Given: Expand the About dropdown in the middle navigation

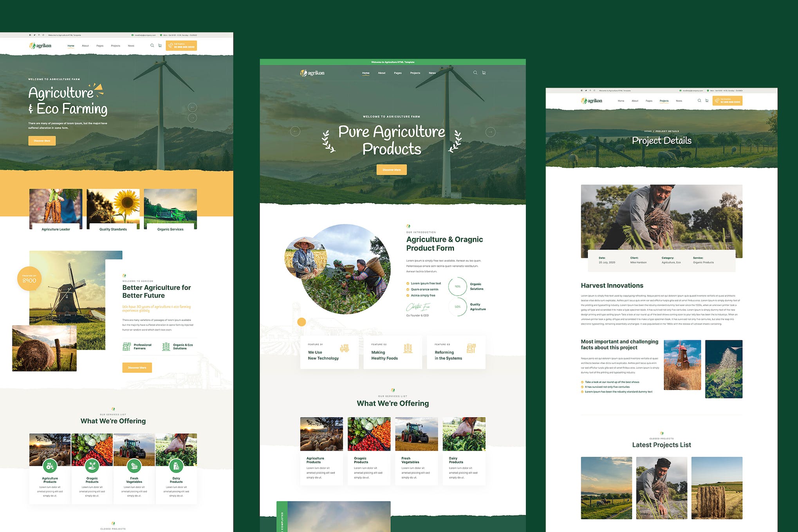Looking at the screenshot, I should point(382,73).
